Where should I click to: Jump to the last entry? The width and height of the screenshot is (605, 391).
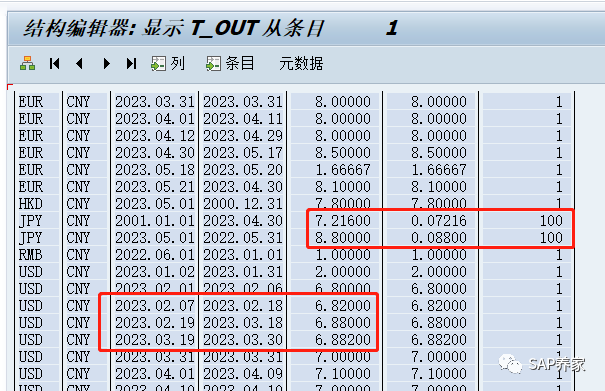pyautogui.click(x=131, y=63)
